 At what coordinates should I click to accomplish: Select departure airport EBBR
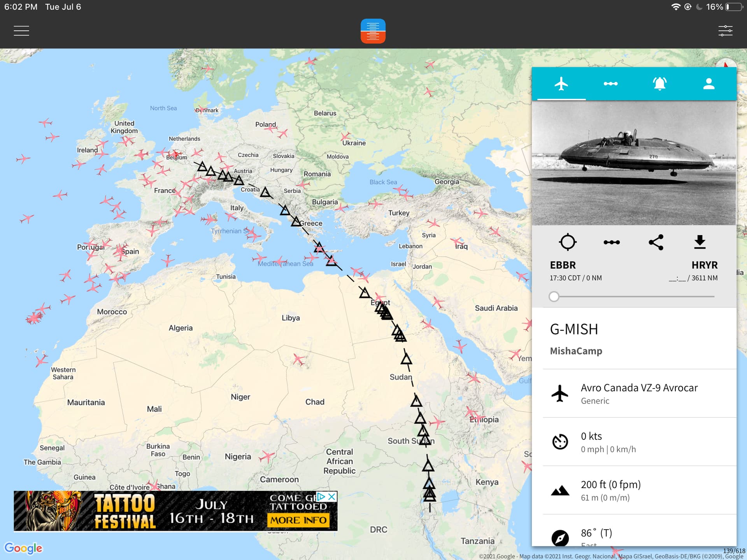(x=563, y=265)
